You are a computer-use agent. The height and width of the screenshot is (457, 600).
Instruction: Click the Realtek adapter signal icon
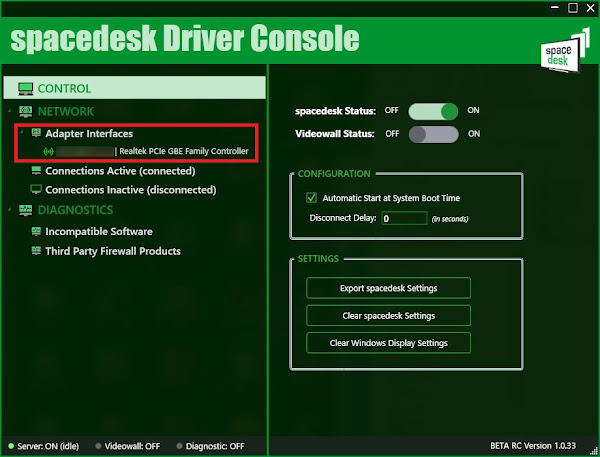(49, 152)
